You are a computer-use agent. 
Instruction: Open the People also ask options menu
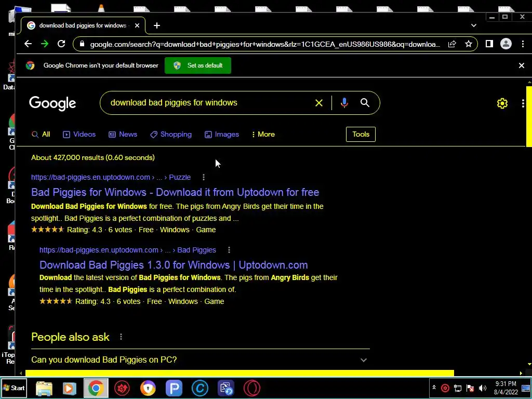pos(121,337)
